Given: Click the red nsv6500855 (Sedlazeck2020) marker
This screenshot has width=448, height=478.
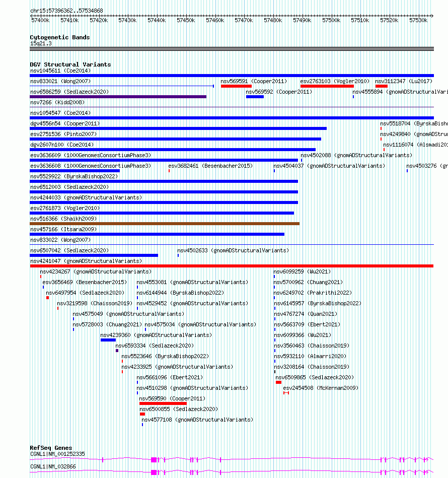Looking at the screenshot, I should (142, 415).
